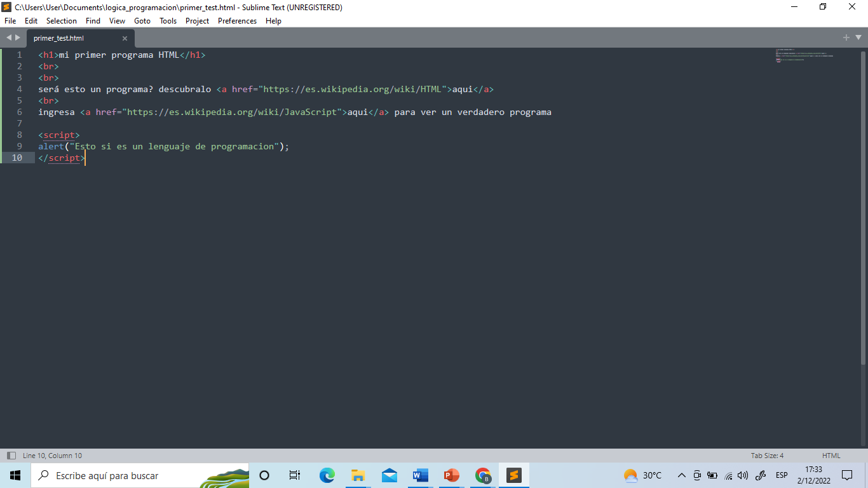
Task: Open the View menu
Action: 117,21
